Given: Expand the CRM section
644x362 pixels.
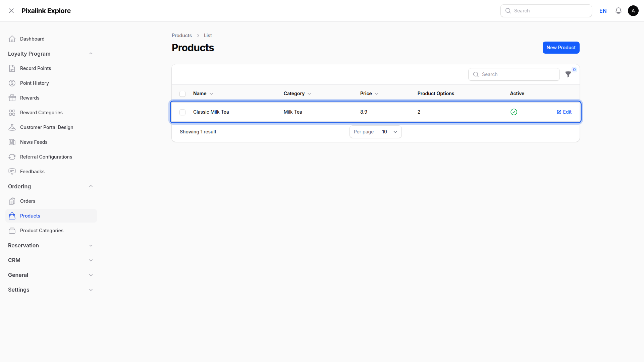Looking at the screenshot, I should (x=91, y=260).
